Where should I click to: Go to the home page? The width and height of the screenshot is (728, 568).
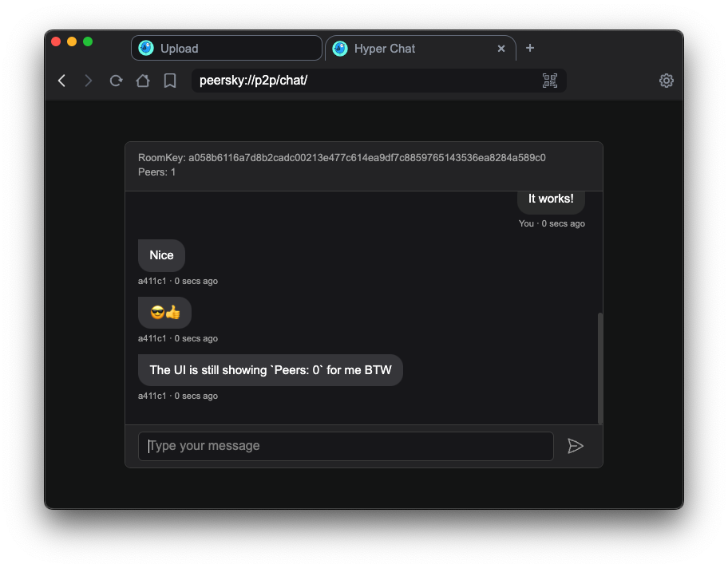tap(143, 81)
